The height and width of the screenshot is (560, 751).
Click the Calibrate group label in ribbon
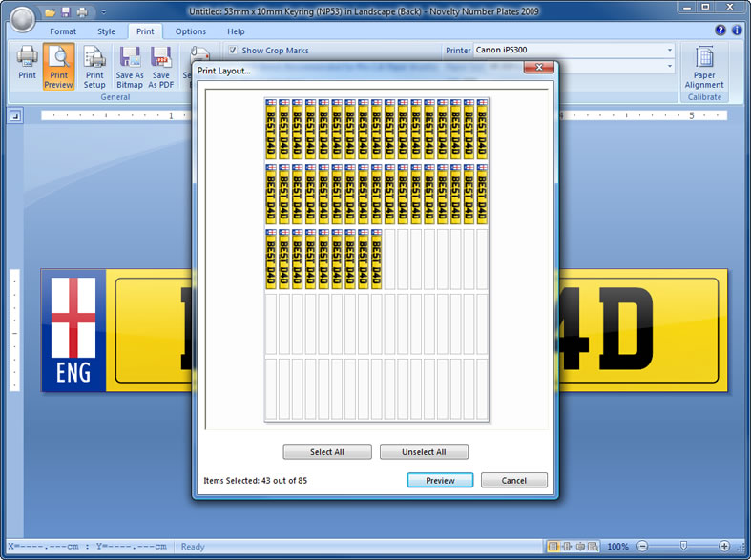pos(704,97)
